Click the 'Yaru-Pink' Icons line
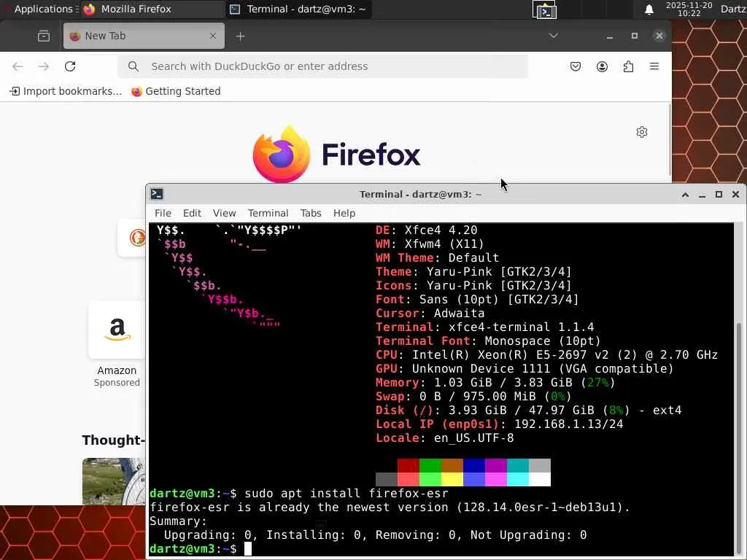Viewport: 747px width, 560px height. (x=473, y=286)
